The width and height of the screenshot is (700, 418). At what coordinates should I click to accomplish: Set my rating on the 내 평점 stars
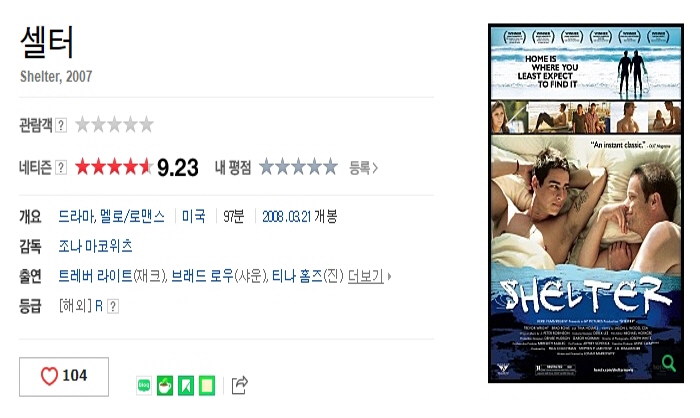click(x=298, y=167)
